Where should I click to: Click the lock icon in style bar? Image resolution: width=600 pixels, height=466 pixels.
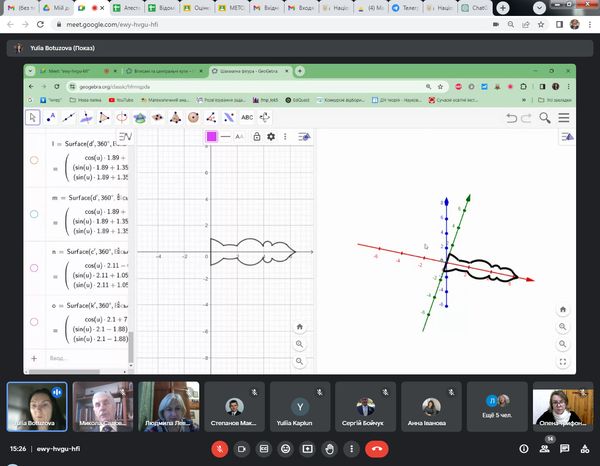pyautogui.click(x=257, y=137)
